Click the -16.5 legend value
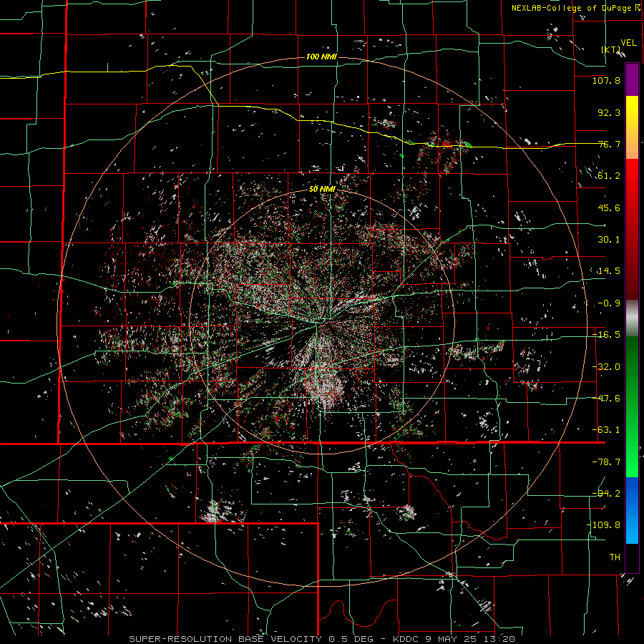 coord(606,335)
